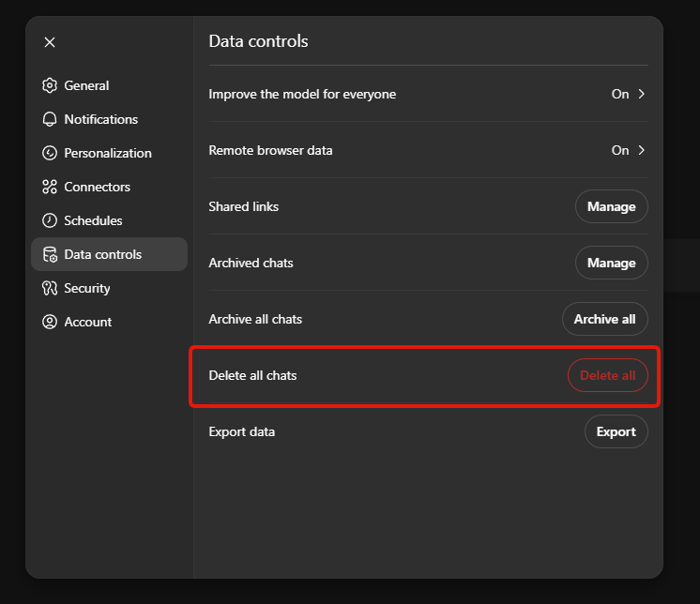Click the Connectors icon in sidebar
The height and width of the screenshot is (604, 700).
(50, 187)
